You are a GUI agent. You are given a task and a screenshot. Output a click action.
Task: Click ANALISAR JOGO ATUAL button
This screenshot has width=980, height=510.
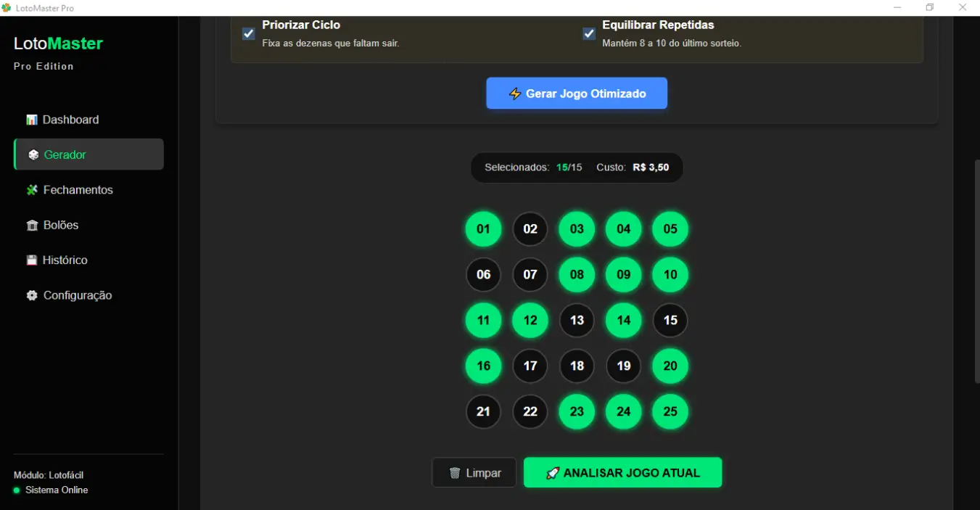point(622,473)
